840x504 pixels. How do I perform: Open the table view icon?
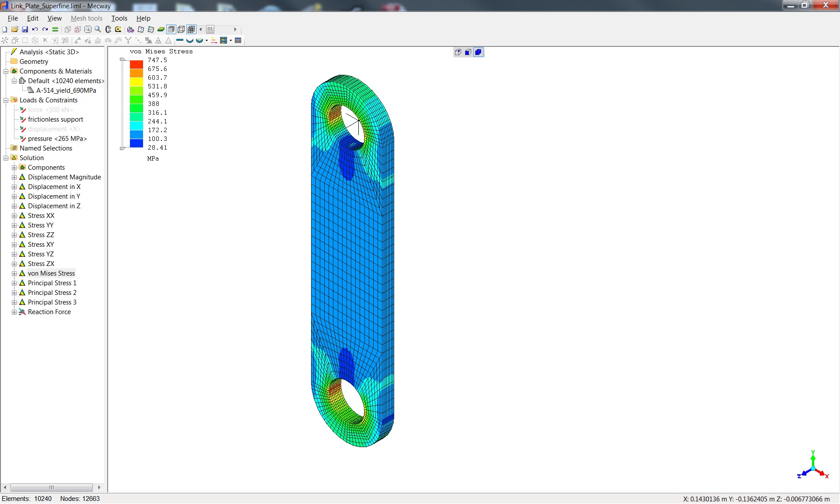pyautogui.click(x=238, y=41)
